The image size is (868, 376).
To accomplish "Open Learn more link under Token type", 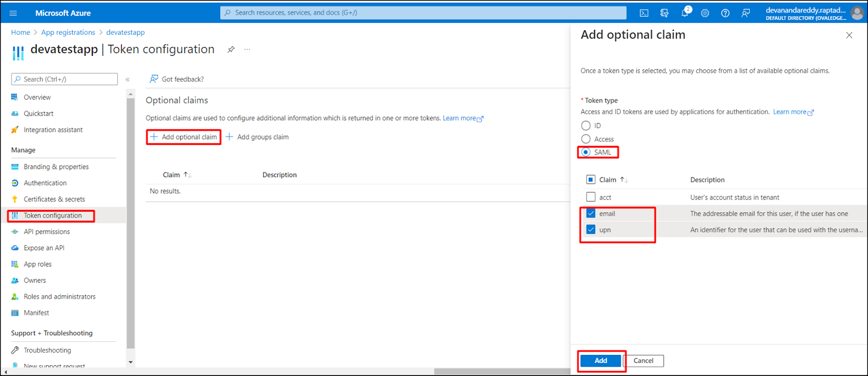I will pos(793,112).
